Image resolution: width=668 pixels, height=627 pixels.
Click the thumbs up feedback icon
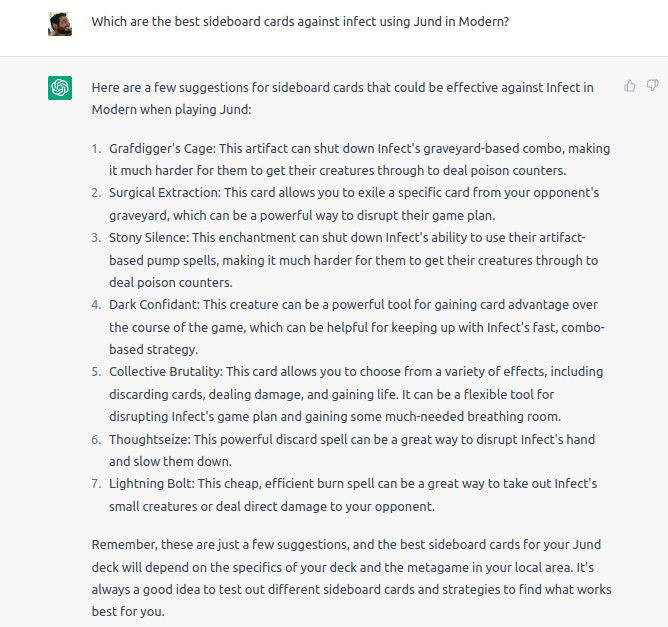coord(629,86)
